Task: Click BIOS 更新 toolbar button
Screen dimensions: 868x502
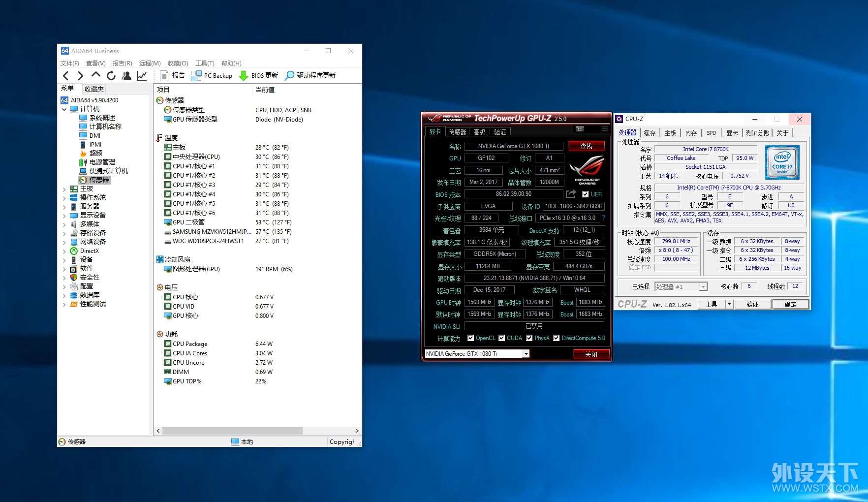Action: point(258,75)
